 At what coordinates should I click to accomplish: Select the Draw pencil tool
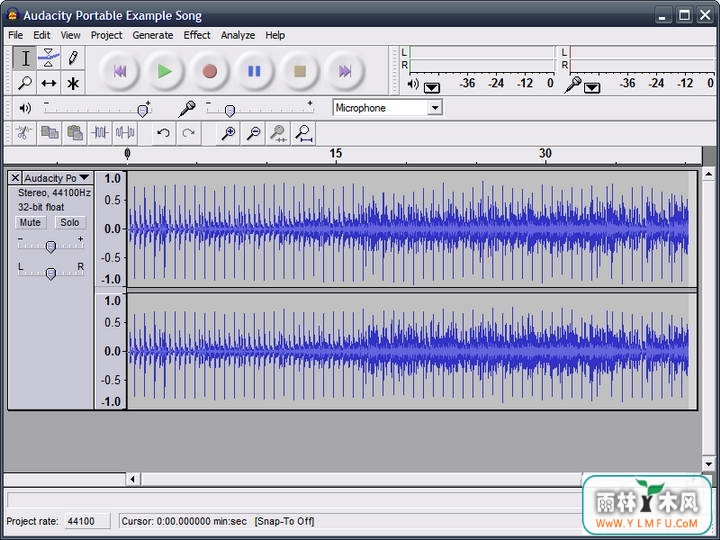click(73, 58)
